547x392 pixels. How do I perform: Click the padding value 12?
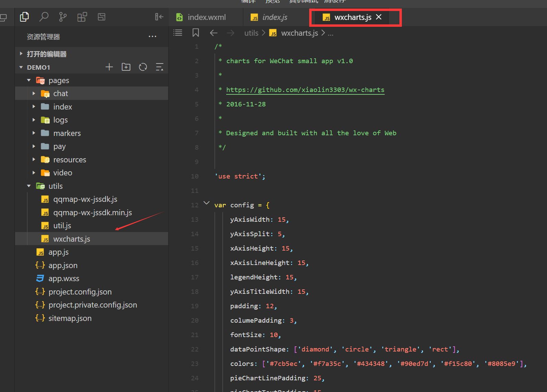coord(270,306)
